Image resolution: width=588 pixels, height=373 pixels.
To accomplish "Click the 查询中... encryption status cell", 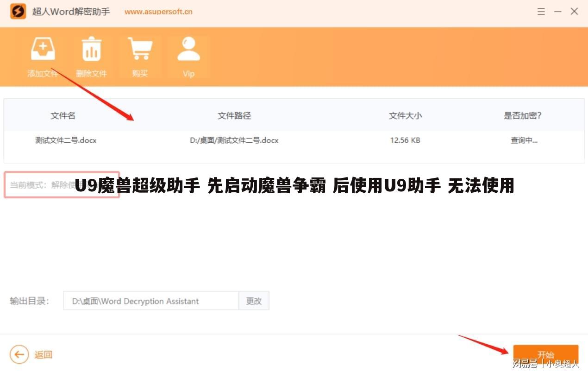I will point(524,140).
